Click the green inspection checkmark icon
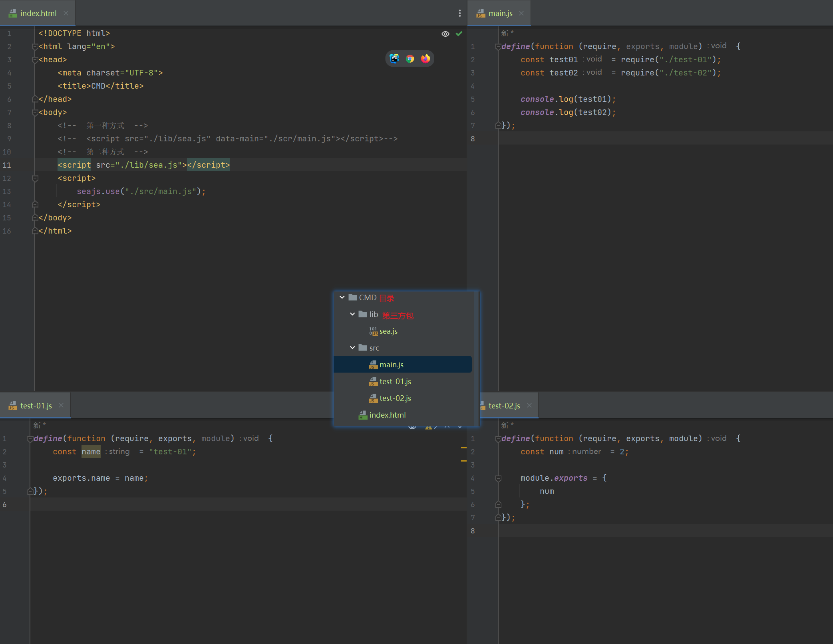 click(x=459, y=34)
